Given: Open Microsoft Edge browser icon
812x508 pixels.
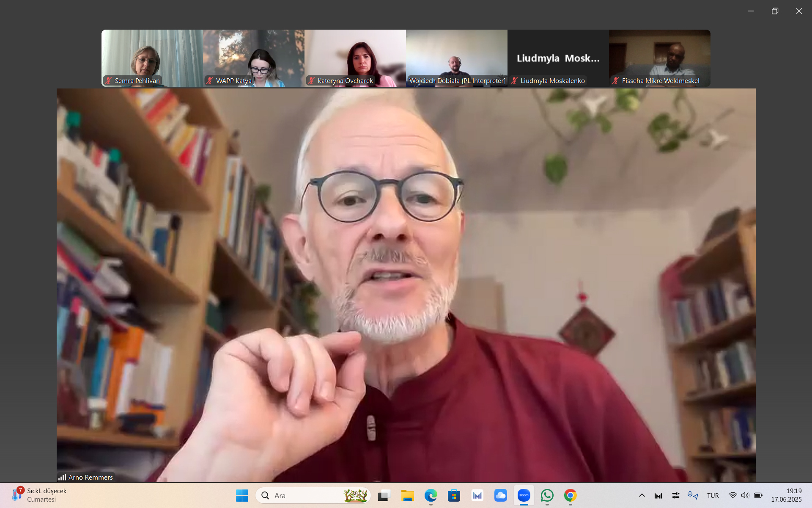Looking at the screenshot, I should (x=431, y=495).
